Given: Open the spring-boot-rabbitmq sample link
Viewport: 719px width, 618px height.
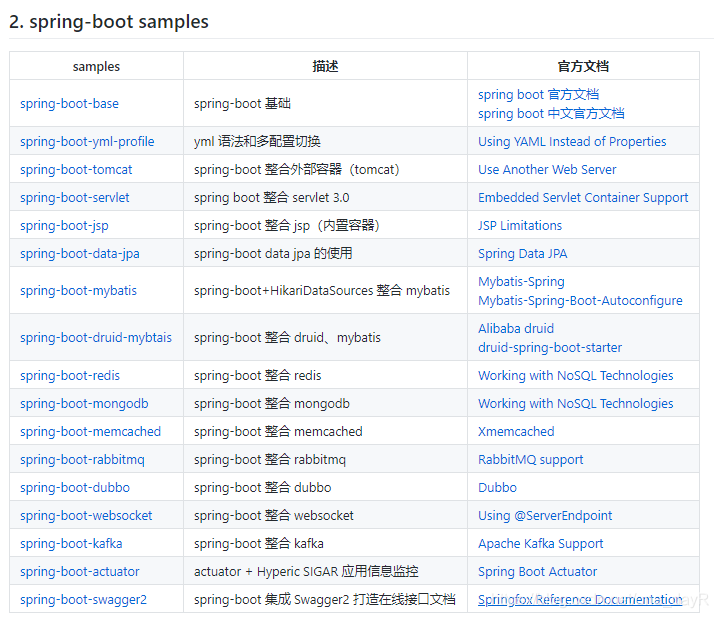Looking at the screenshot, I should coord(83,460).
